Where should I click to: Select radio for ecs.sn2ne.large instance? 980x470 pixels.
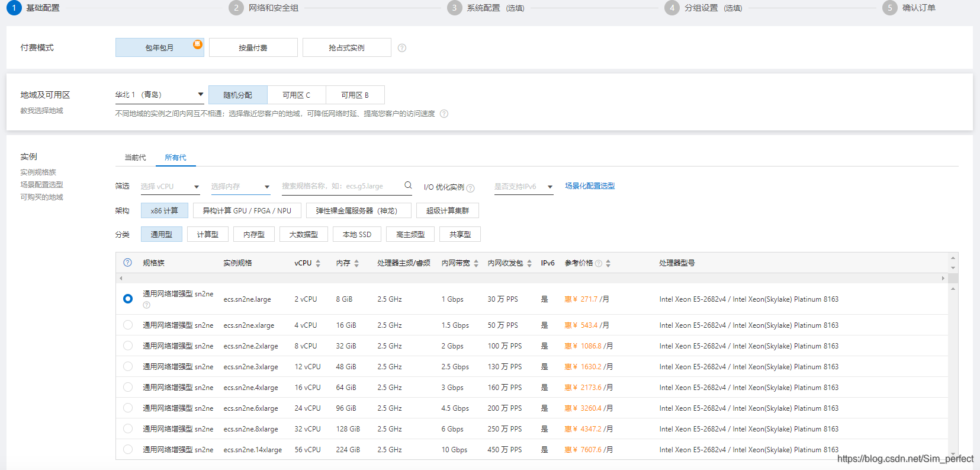coord(128,299)
